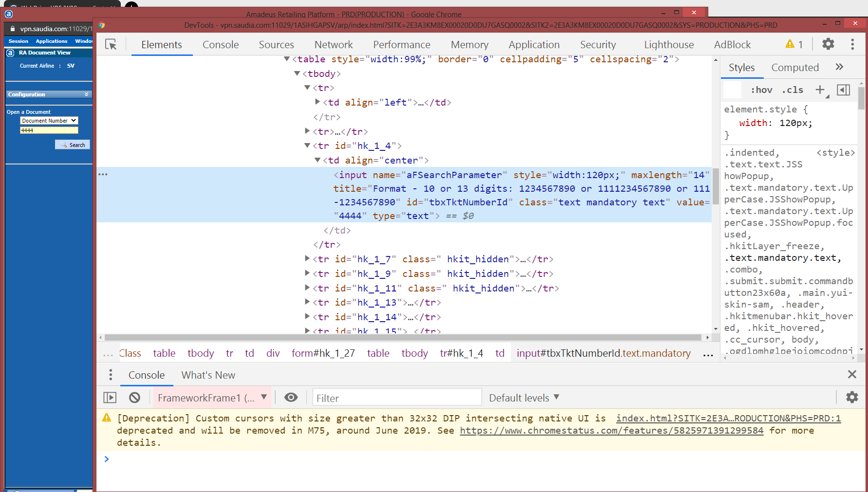
Task: Open console drawer three-dot menu
Action: pyautogui.click(x=111, y=375)
